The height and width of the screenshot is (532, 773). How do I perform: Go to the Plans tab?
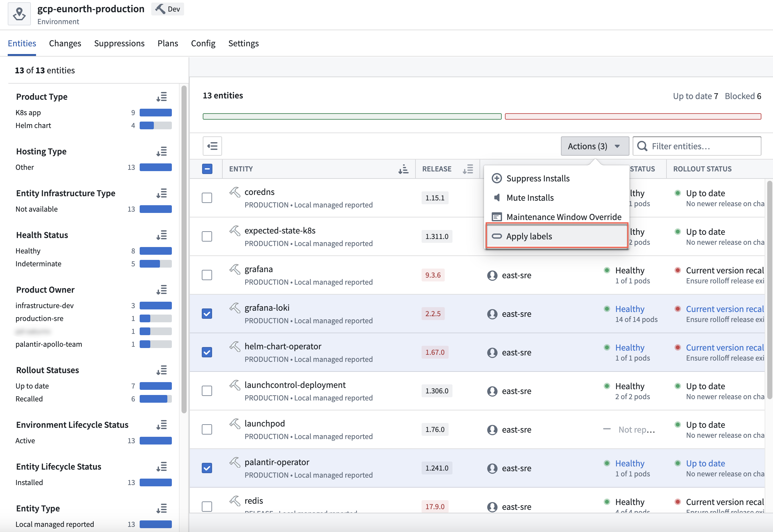pos(168,43)
